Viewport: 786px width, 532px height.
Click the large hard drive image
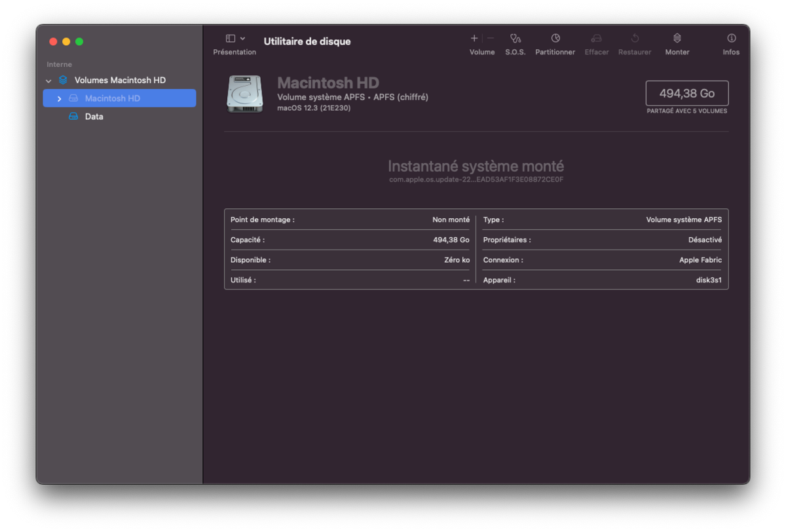[245, 94]
